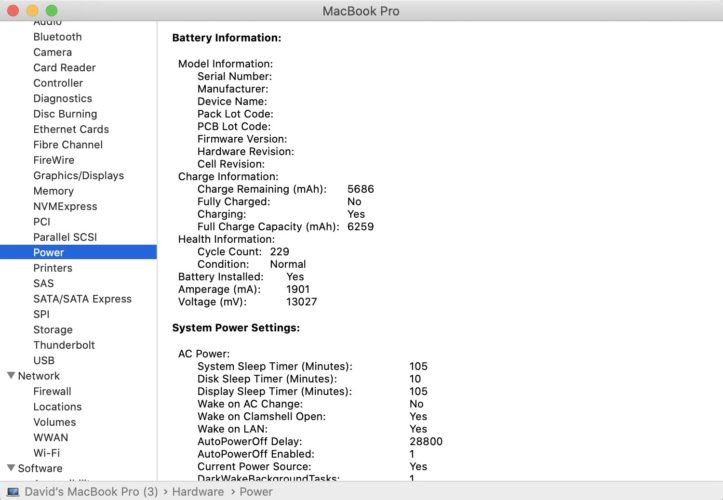723x500 pixels.
Task: Open Diagnostics in the hardware list
Action: coord(63,99)
